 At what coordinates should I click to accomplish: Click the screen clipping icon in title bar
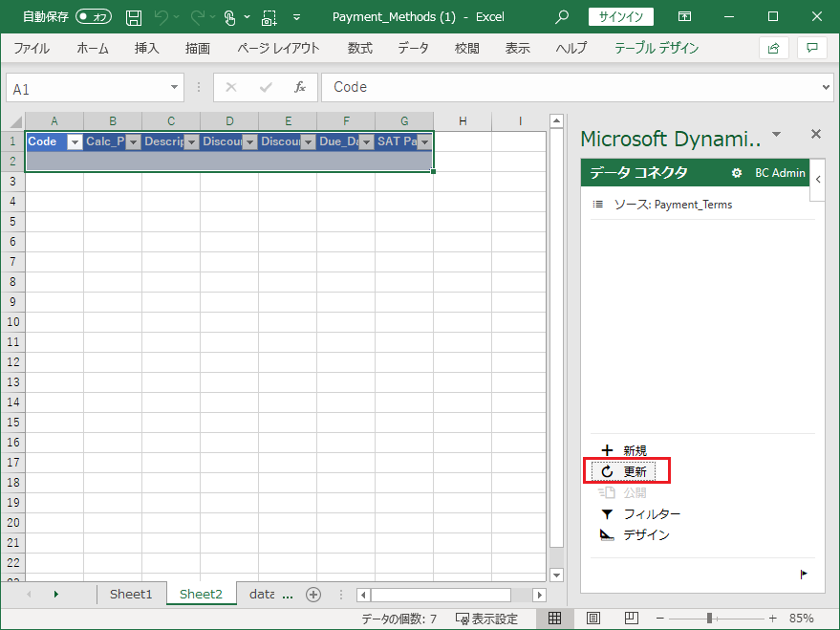coord(269,17)
